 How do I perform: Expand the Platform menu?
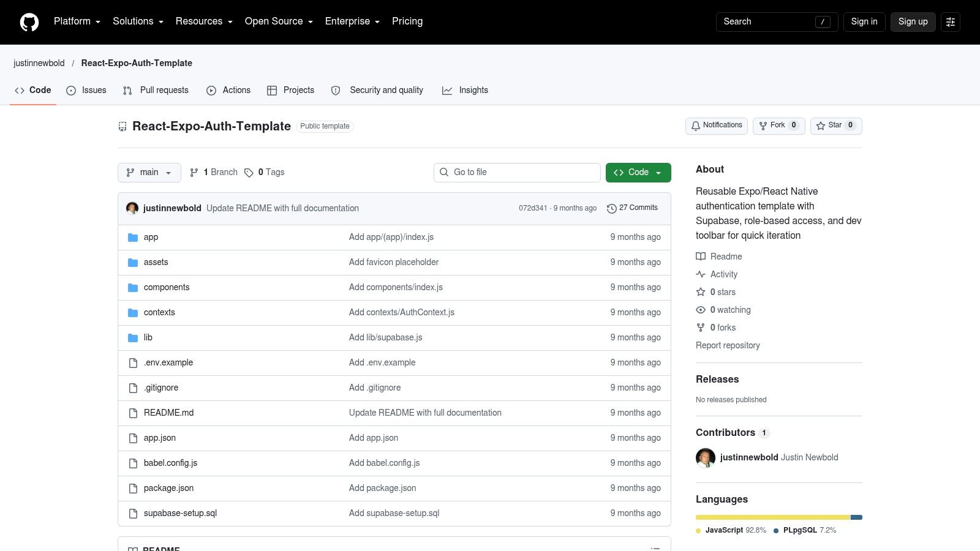[77, 21]
